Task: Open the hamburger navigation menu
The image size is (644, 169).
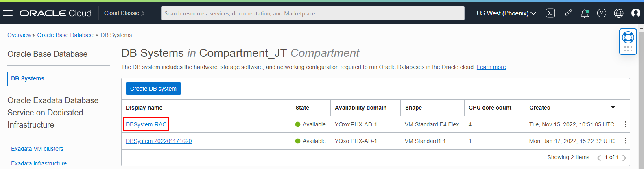Action: point(8,13)
